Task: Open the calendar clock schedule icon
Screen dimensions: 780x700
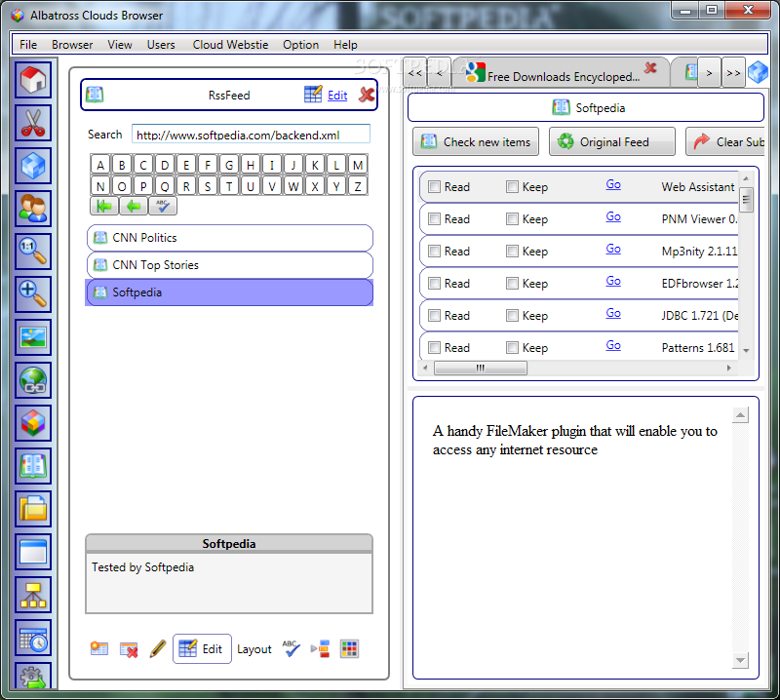Action: (x=33, y=638)
